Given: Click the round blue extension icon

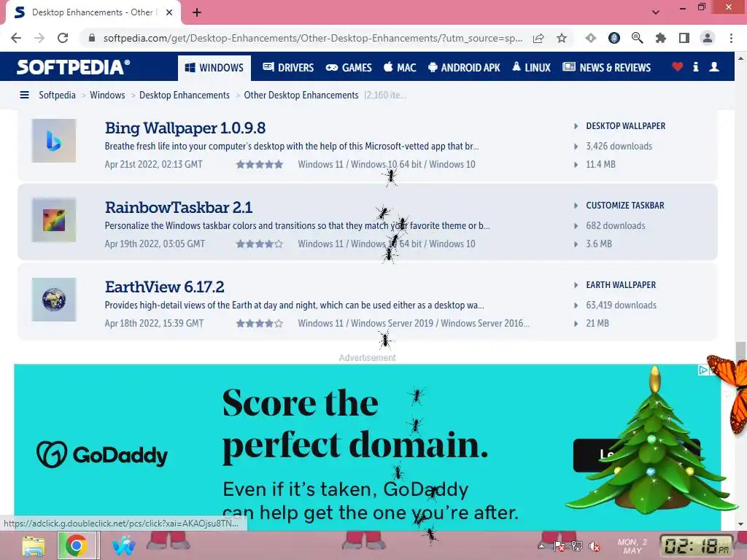Looking at the screenshot, I should (x=614, y=38).
